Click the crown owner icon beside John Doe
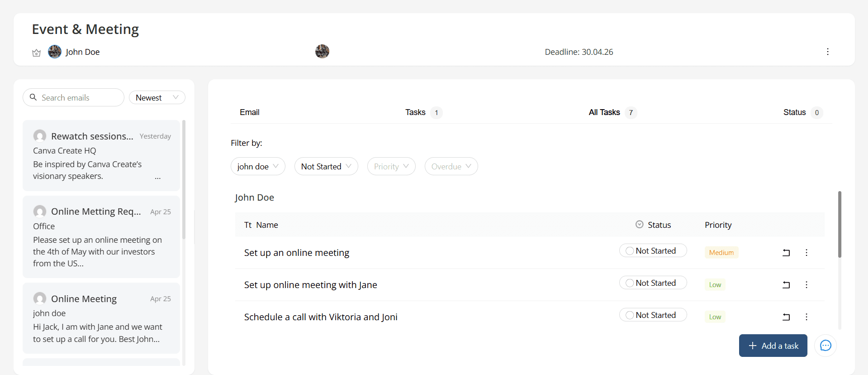The height and width of the screenshot is (375, 868). pos(37,53)
